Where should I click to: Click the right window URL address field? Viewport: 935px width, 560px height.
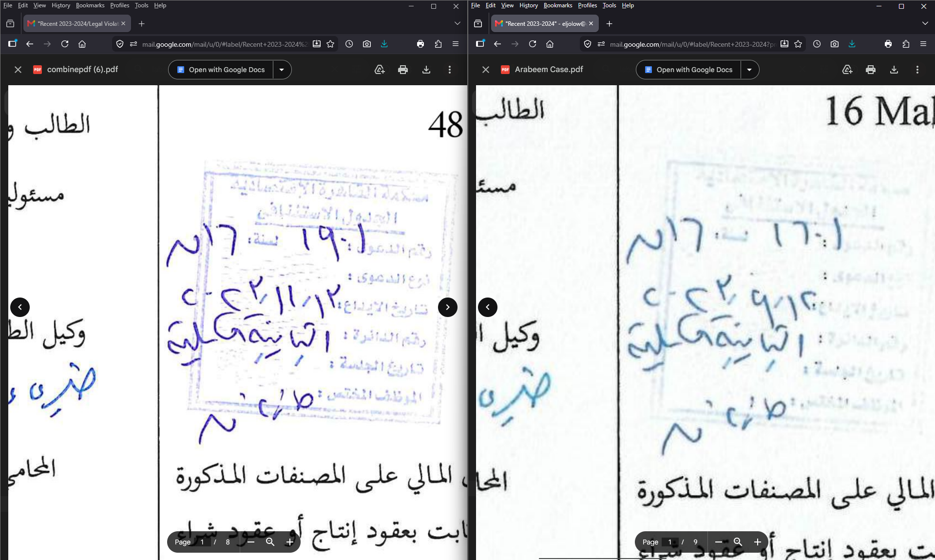click(692, 44)
